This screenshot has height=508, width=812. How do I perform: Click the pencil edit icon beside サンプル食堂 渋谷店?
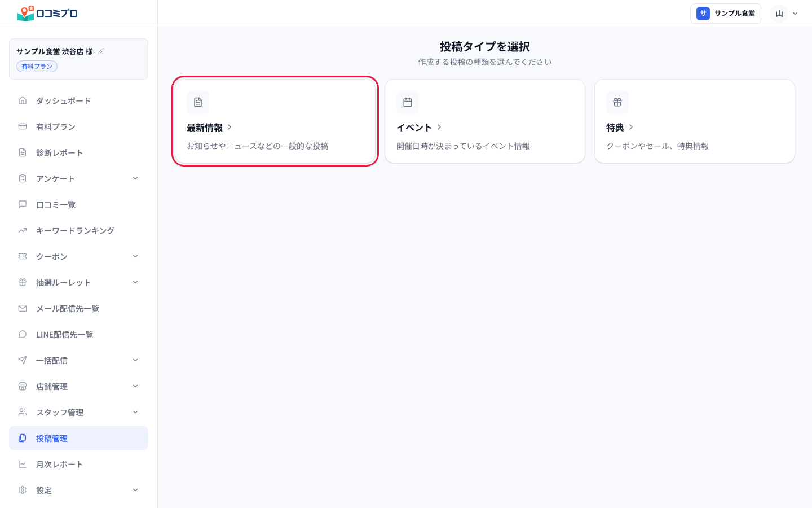coord(101,51)
